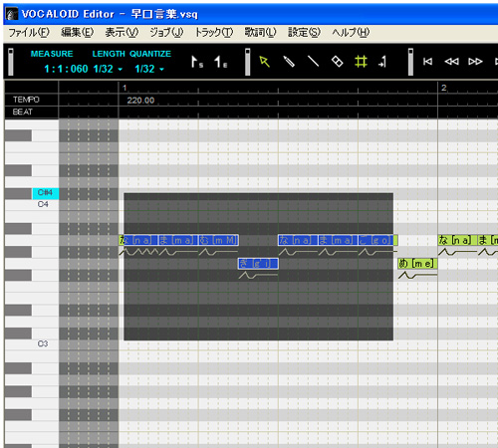498x448 pixels.
Task: Click the TEMPO row label
Action: coord(26,100)
